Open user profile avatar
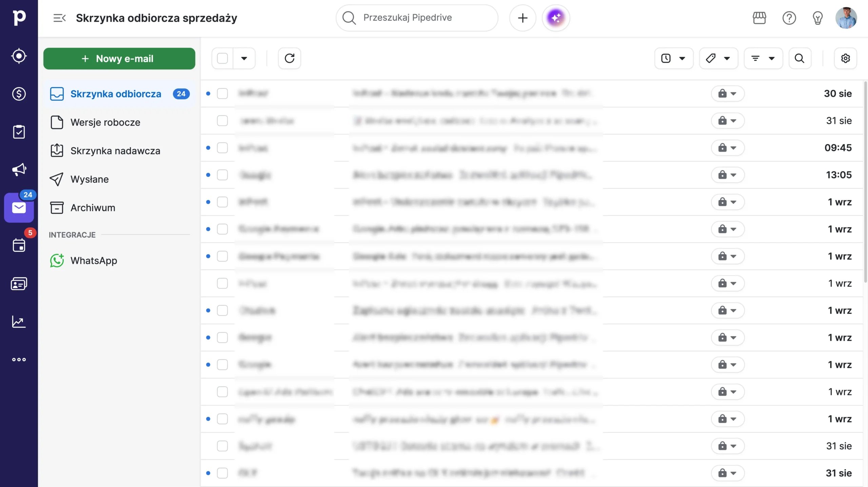 [x=846, y=18]
